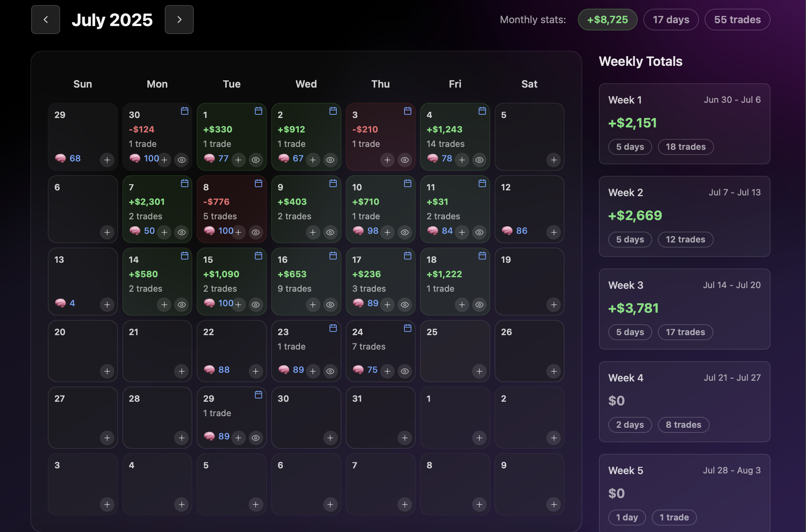Viewport: 806px width, 532px height.
Task: Open calendar icon on July 7 cell
Action: pos(185,183)
